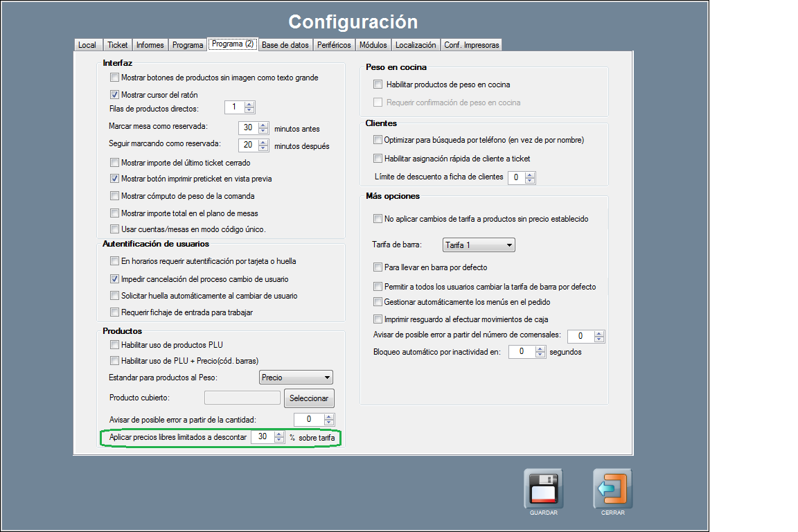Go to the Base de datos tab
This screenshot has width=798, height=532.
pos(285,45)
